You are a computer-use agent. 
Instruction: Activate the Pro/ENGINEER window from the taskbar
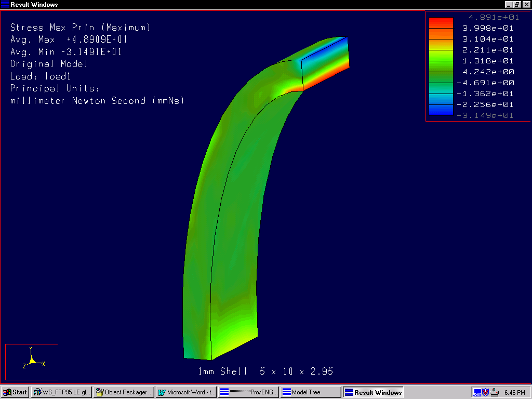(x=248, y=392)
